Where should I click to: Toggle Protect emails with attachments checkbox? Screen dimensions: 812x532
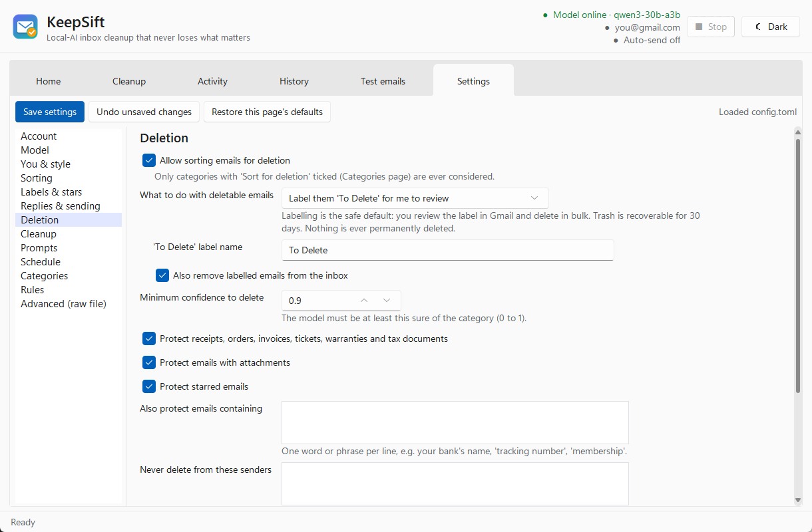(x=149, y=362)
